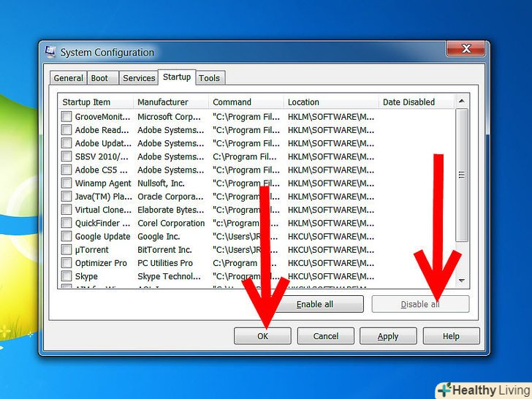Screen dimensions: 532x399
Task: Sort by the Startup Item column header
Action: coord(96,102)
